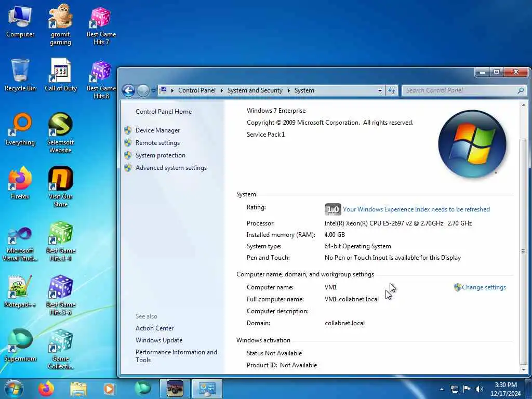This screenshot has height=399, width=532.
Task: Open the Computer desktop icon
Action: 20,21
